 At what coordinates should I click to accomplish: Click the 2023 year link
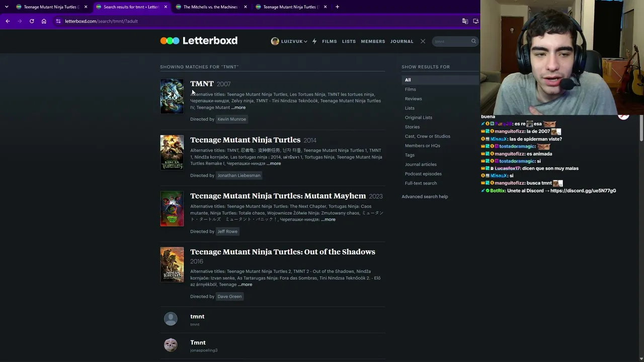[x=376, y=196]
